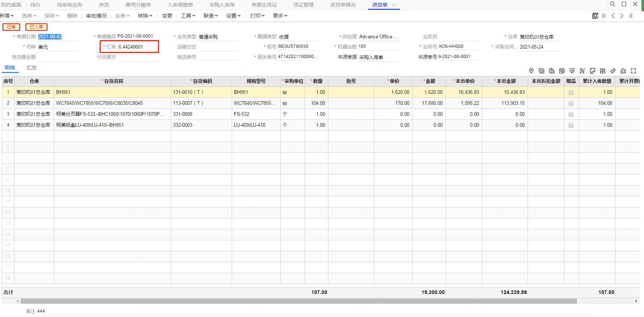Close the 进货单 tab with its X

(x=394, y=5)
